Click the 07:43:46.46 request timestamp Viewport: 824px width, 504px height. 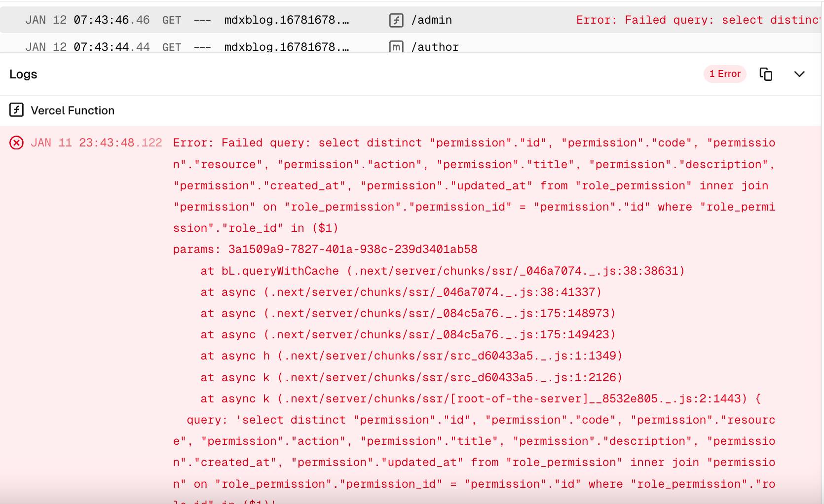click(112, 20)
